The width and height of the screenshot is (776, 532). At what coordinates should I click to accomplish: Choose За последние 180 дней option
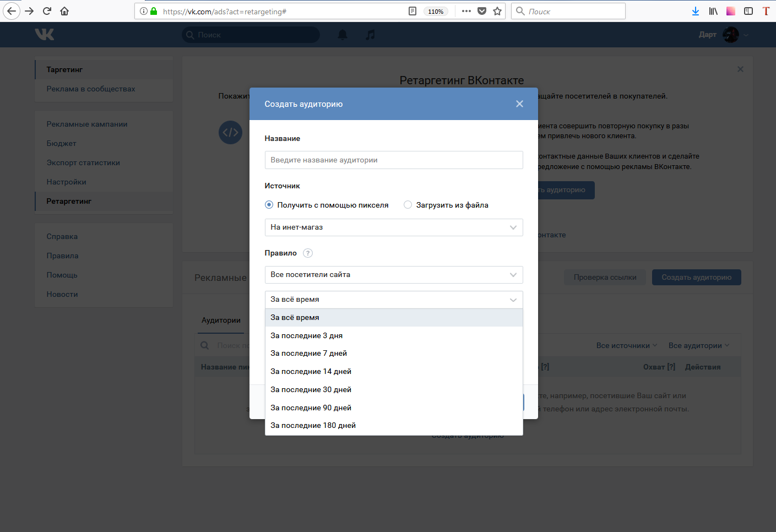click(394, 426)
